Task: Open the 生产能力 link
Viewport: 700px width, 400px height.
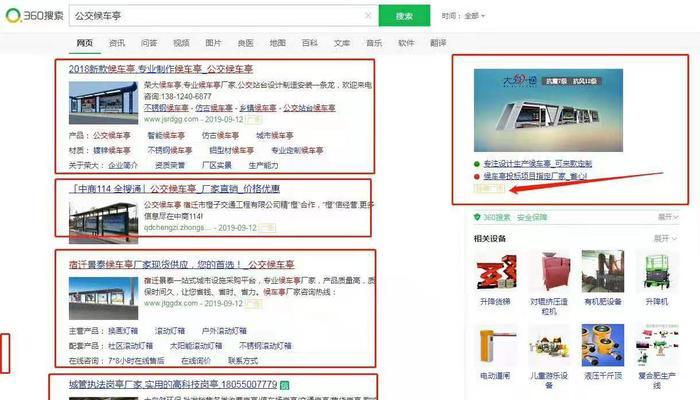Action: point(263,165)
